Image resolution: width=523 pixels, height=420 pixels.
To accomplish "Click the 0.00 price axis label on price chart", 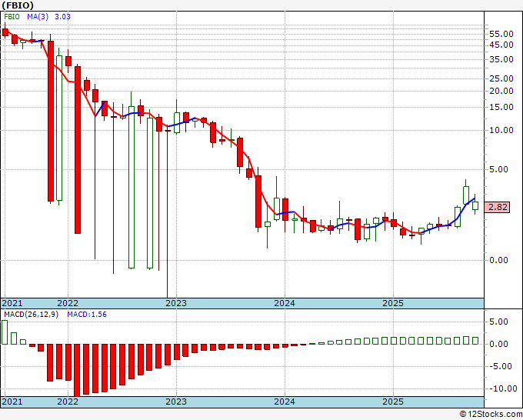I will point(498,260).
